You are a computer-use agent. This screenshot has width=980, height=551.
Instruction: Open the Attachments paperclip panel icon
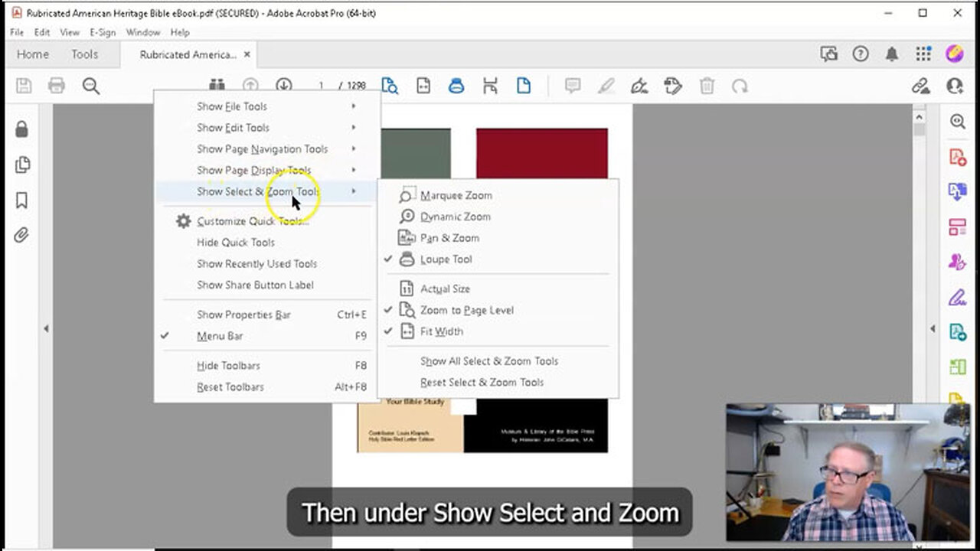[21, 235]
